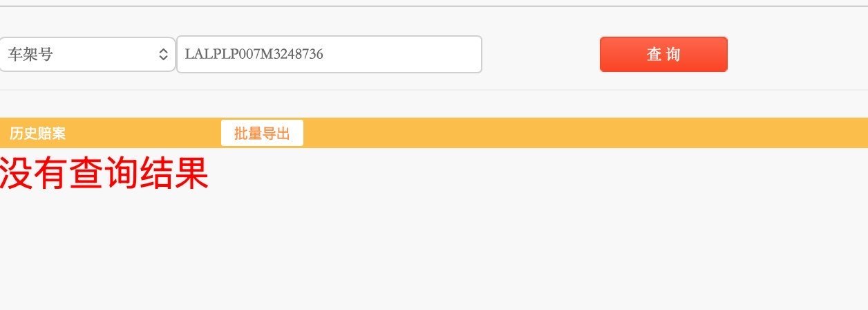
Task: Click the 车架号 label text inside the select box
Action: pyautogui.click(x=30, y=54)
